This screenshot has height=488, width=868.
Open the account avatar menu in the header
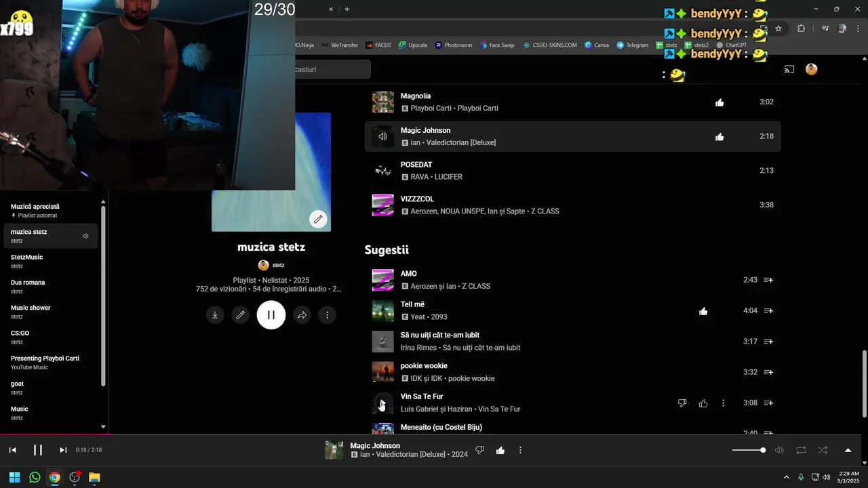[x=812, y=69]
